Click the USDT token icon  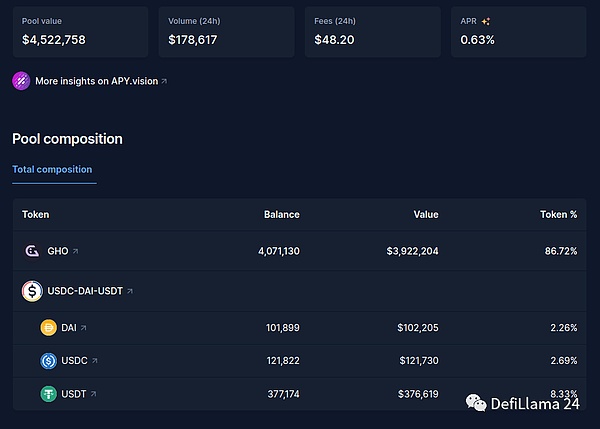point(48,394)
